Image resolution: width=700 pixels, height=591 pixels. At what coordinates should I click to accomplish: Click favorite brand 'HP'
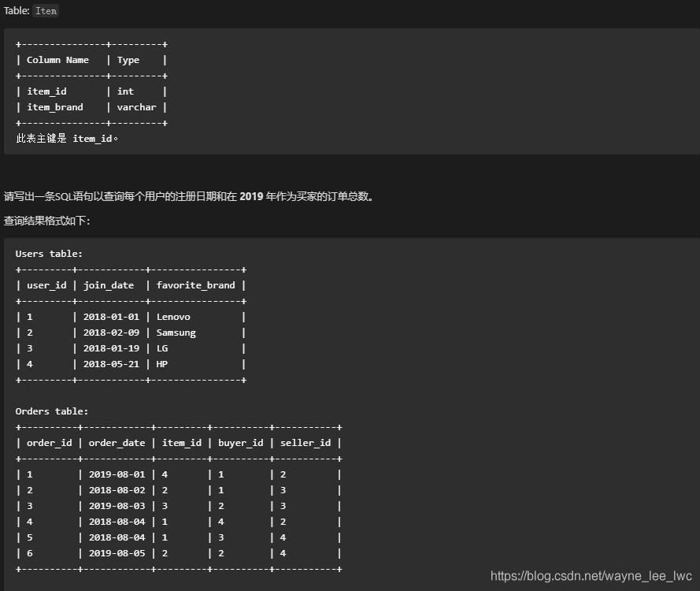pyautogui.click(x=162, y=364)
